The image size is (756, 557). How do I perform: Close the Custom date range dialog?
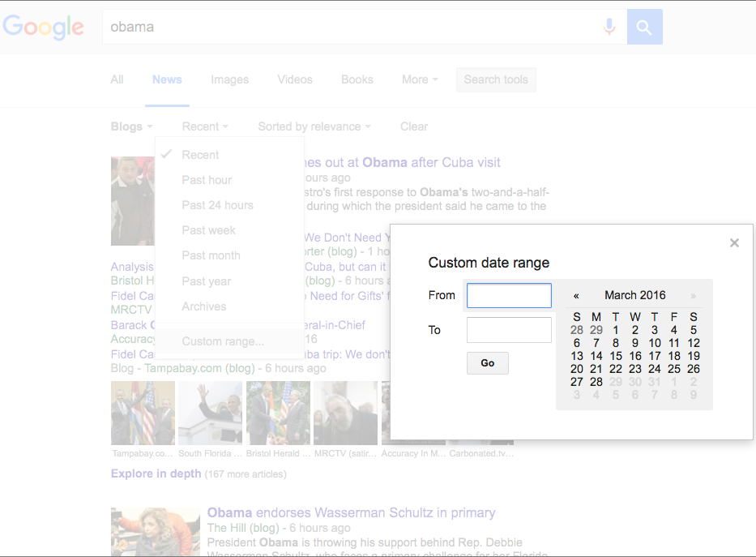pos(734,243)
